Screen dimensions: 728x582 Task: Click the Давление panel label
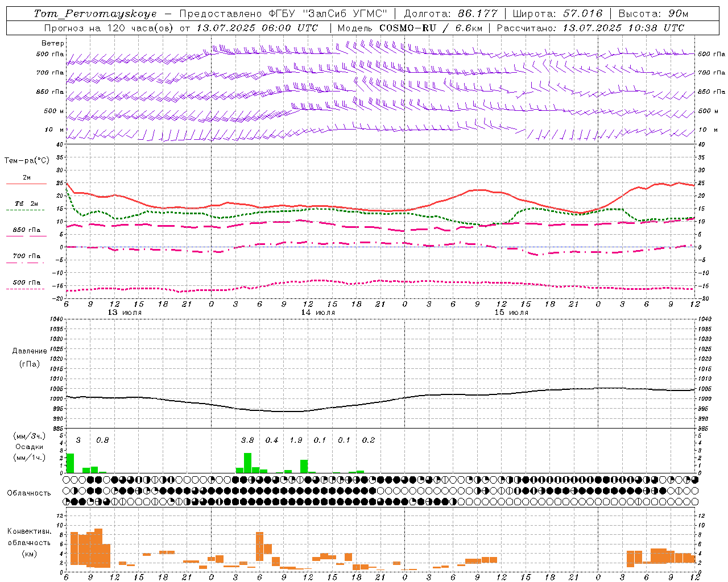point(30,351)
